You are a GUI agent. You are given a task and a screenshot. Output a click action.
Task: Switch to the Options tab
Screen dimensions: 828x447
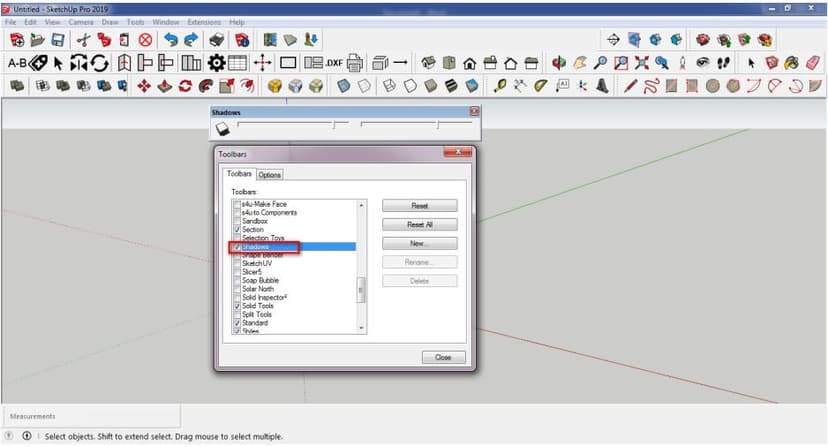click(269, 175)
